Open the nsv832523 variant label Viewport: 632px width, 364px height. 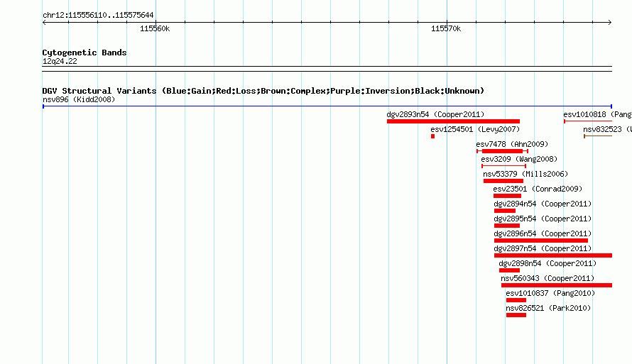coord(607,129)
